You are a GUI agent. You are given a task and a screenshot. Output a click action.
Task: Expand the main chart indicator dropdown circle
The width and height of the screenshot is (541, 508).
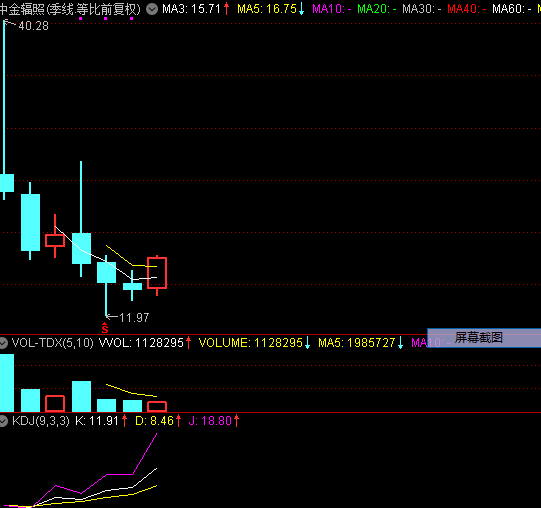(x=152, y=9)
